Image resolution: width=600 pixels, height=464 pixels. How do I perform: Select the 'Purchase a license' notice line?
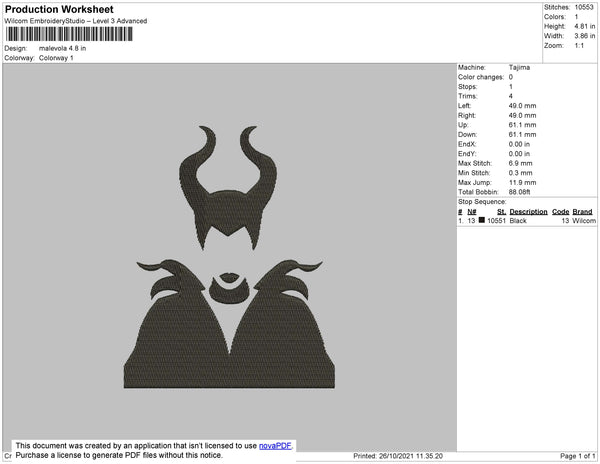pyautogui.click(x=119, y=455)
